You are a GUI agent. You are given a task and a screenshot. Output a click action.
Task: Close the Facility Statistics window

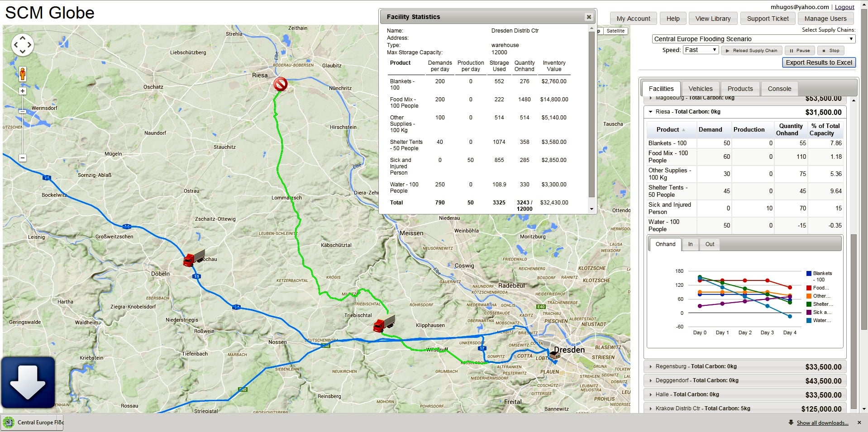pos(589,17)
